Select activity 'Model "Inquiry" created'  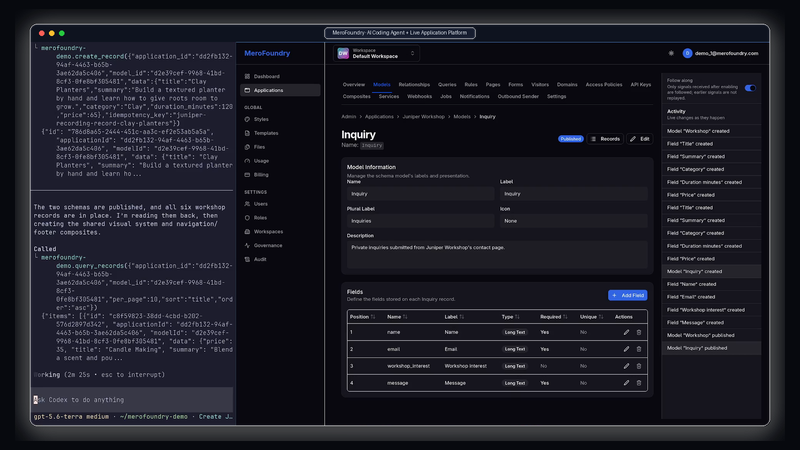[x=712, y=271]
